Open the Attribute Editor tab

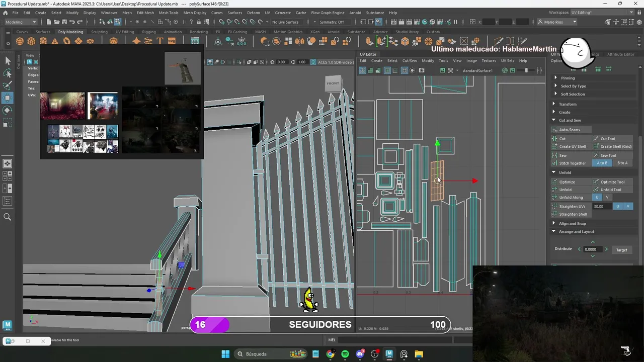[620, 54]
